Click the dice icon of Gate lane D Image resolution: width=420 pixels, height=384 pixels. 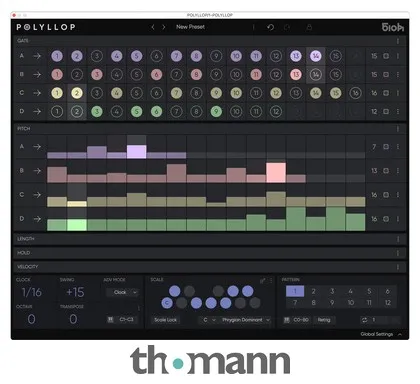[386, 111]
